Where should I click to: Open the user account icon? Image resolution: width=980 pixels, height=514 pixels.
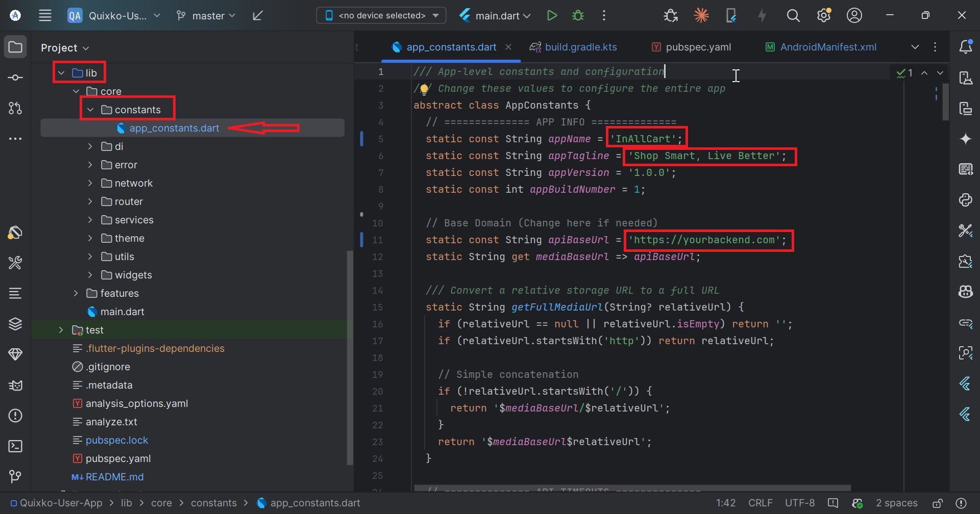click(854, 15)
